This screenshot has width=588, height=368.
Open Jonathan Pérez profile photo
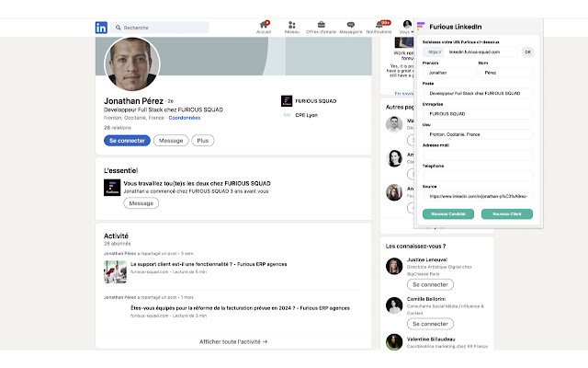tap(132, 63)
